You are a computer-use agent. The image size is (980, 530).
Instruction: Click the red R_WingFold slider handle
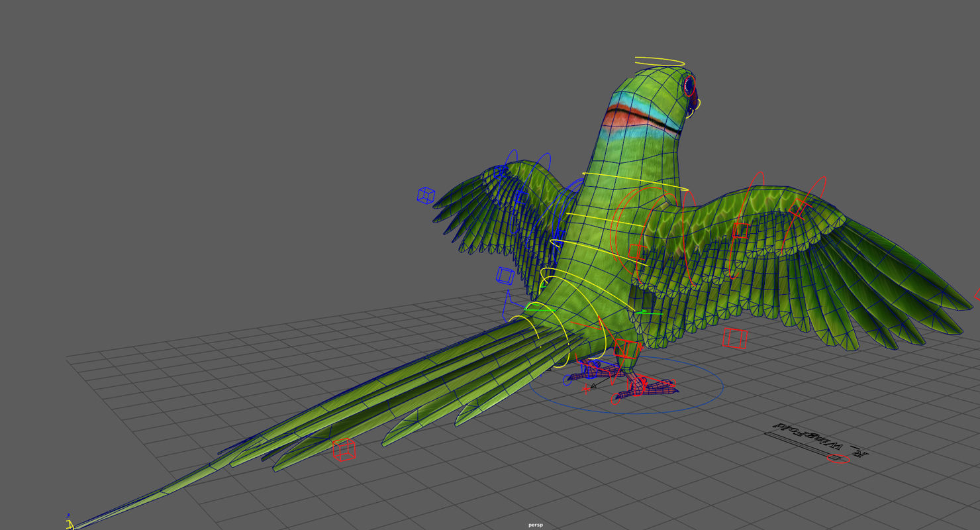pyautogui.click(x=838, y=459)
